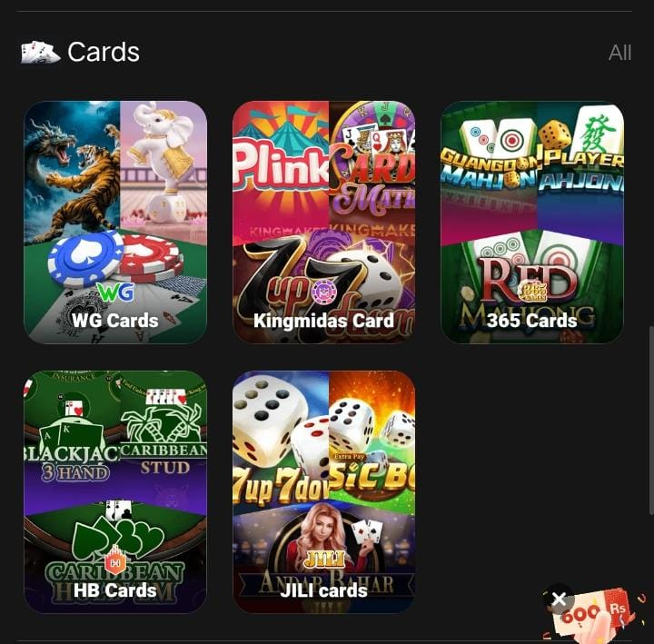Screen dimensions: 654x644
Task: Select the Cards section heading
Action: point(104,52)
